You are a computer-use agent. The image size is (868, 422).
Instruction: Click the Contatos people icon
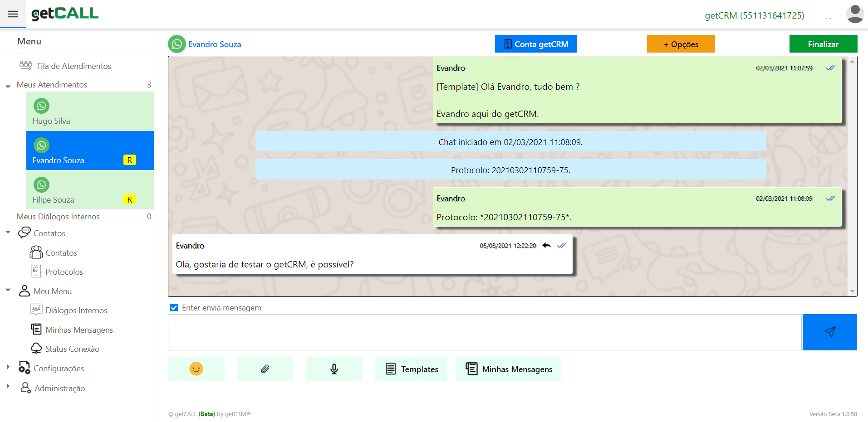[x=36, y=252]
